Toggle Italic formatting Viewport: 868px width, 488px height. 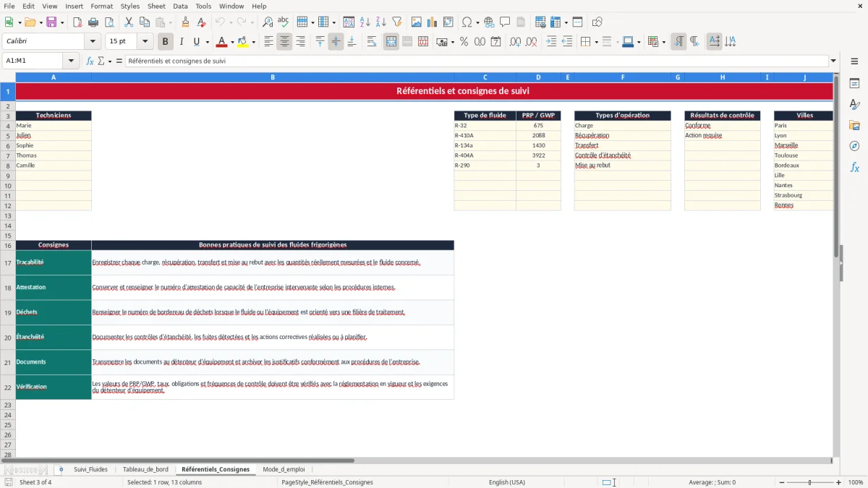[x=182, y=42]
